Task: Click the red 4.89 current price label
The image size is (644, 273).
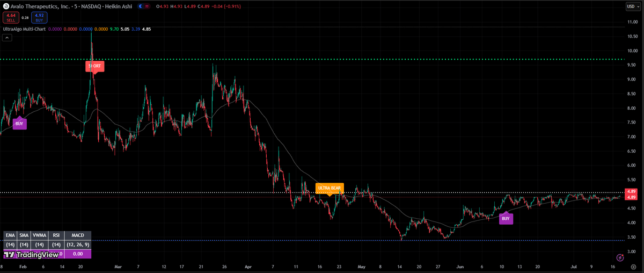Action: 631,197
